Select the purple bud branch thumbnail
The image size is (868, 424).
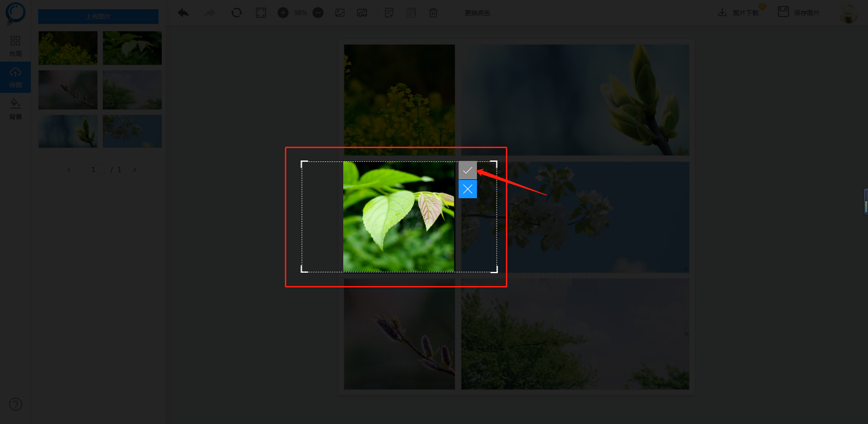[68, 90]
